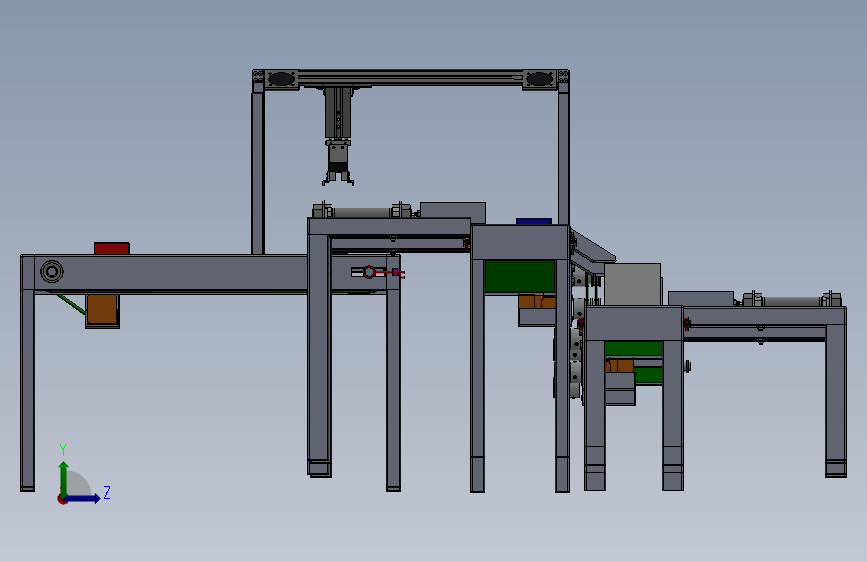Viewport: 867px width, 562px height.
Task: Select the green panel under the middle platform
Action: pyautogui.click(x=520, y=276)
